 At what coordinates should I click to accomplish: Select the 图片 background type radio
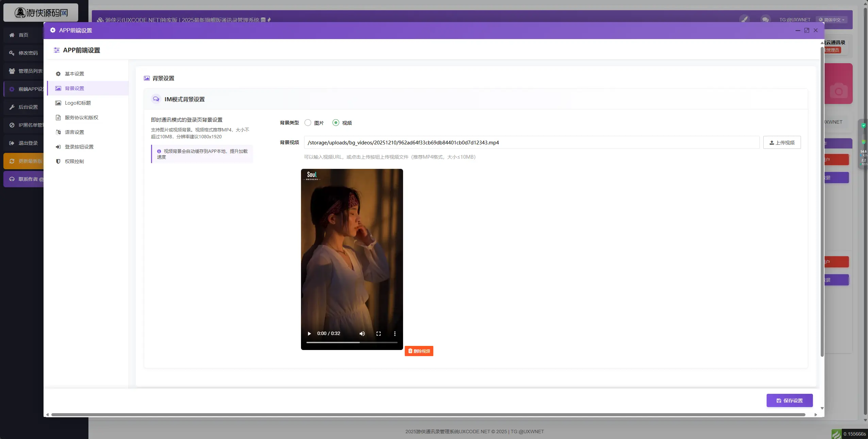[308, 123]
